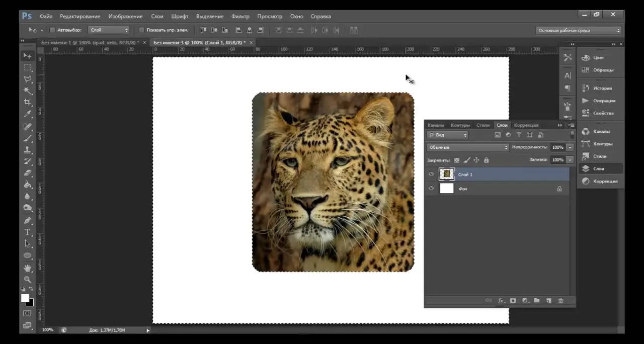Select the Move tool in the toolbox
The height and width of the screenshot is (344, 644).
coord(28,55)
